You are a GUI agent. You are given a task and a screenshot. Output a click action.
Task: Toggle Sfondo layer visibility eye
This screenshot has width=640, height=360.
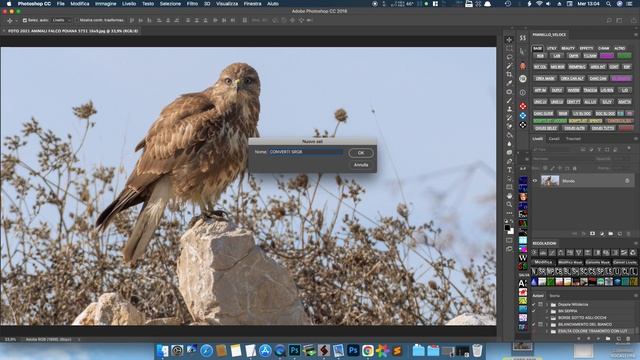tap(535, 181)
